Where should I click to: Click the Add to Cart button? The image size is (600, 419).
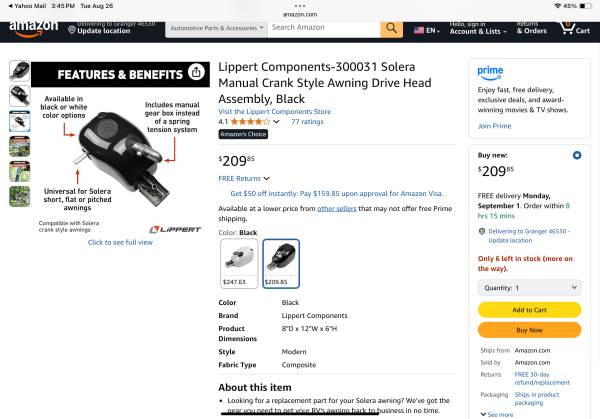click(x=530, y=310)
